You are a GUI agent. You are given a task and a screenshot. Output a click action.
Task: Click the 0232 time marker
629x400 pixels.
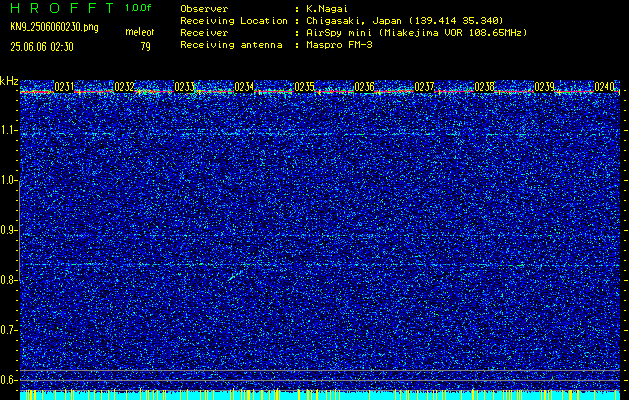(124, 87)
